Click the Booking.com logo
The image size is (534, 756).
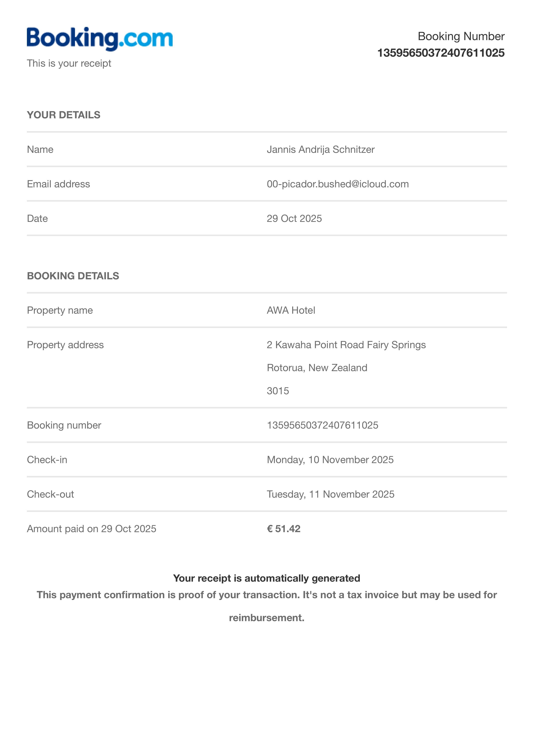click(x=100, y=39)
